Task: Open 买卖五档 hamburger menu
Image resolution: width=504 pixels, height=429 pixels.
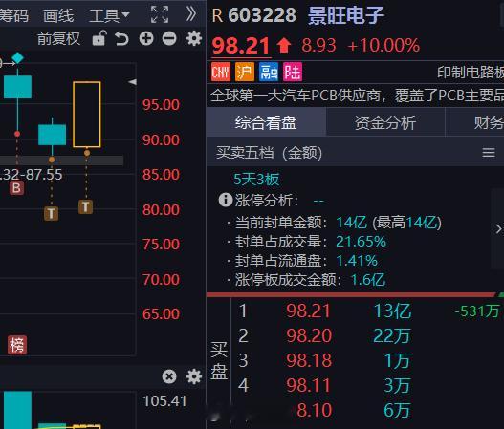Action: tap(489, 153)
